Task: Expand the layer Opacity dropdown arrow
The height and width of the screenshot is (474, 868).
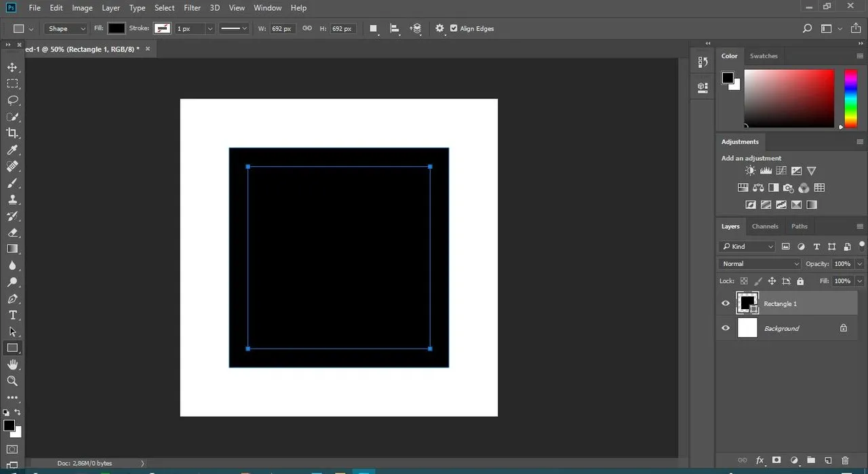Action: (860, 264)
